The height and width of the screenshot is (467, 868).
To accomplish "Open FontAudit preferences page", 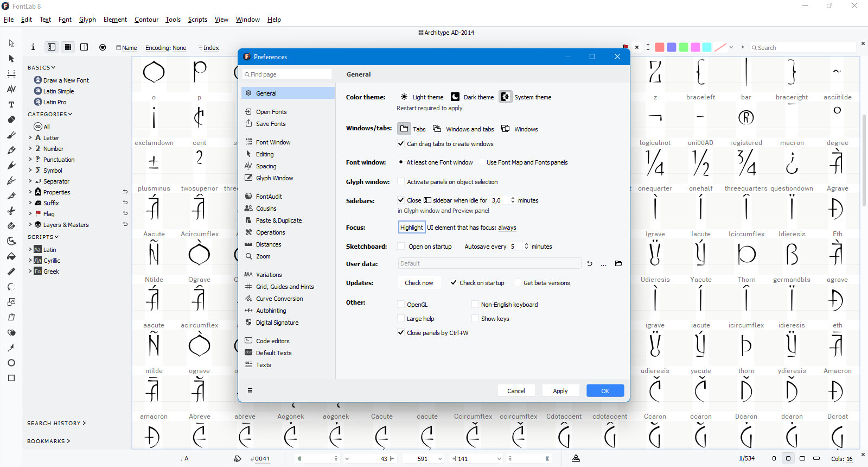I will (x=269, y=197).
